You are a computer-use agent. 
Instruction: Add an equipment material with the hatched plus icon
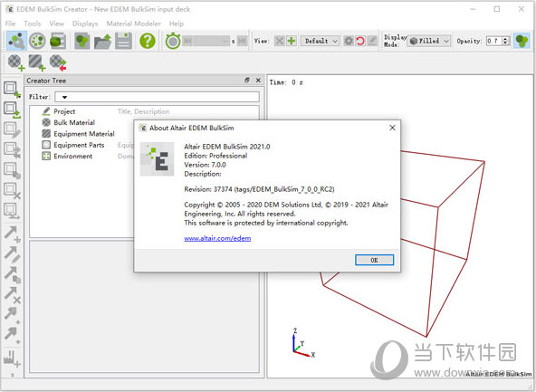[x=37, y=62]
